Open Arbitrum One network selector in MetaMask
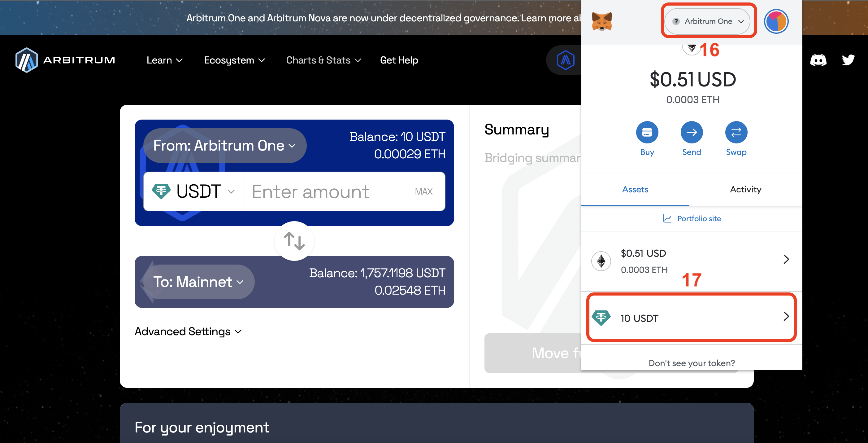Screen dimensions: 868x443 (x=707, y=21)
